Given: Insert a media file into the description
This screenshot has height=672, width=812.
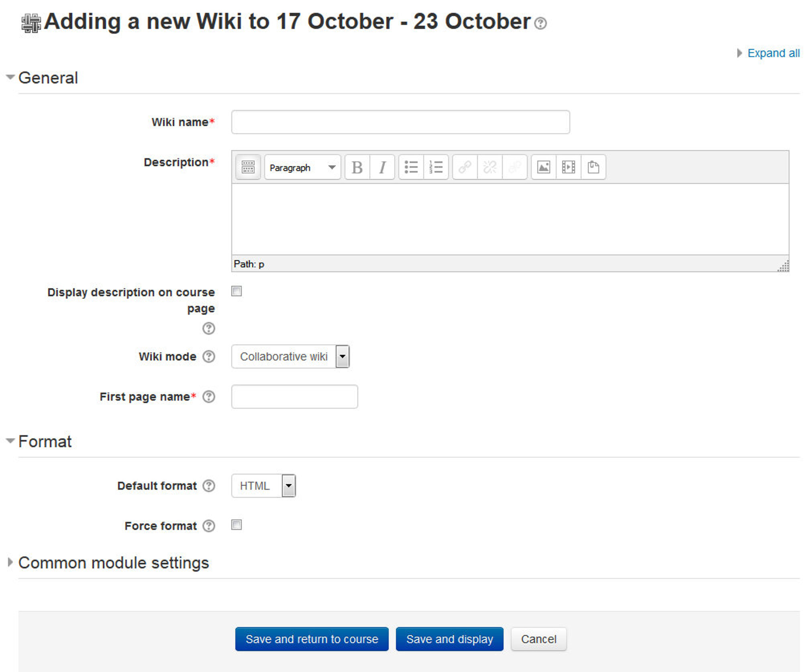Looking at the screenshot, I should (x=569, y=167).
